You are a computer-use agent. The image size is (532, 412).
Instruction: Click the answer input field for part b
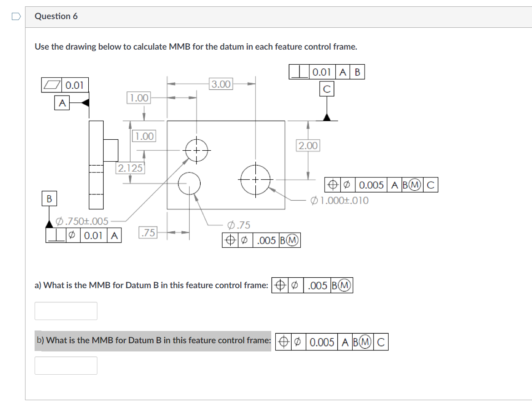click(x=66, y=365)
